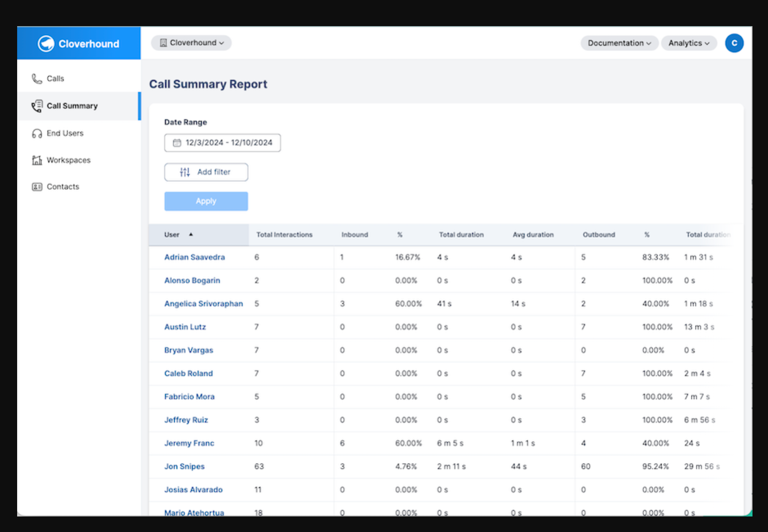Open Alonso Bogarin's user link
768x532 pixels.
click(x=192, y=280)
